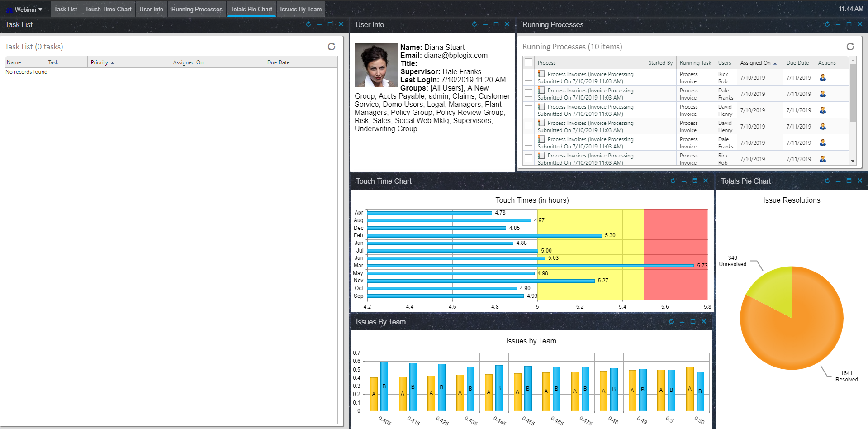Reload the Issues By Team panel
The width and height of the screenshot is (868, 429).
point(671,322)
